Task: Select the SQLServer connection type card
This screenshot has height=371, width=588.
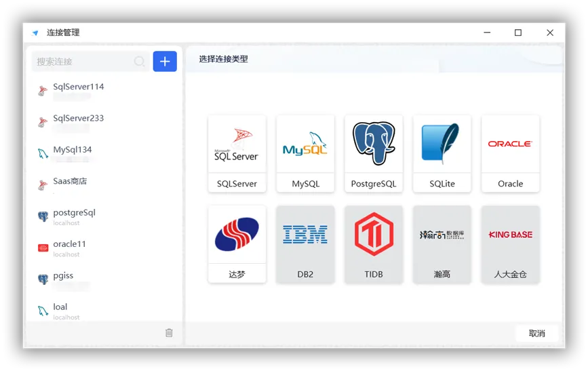Action: click(237, 153)
